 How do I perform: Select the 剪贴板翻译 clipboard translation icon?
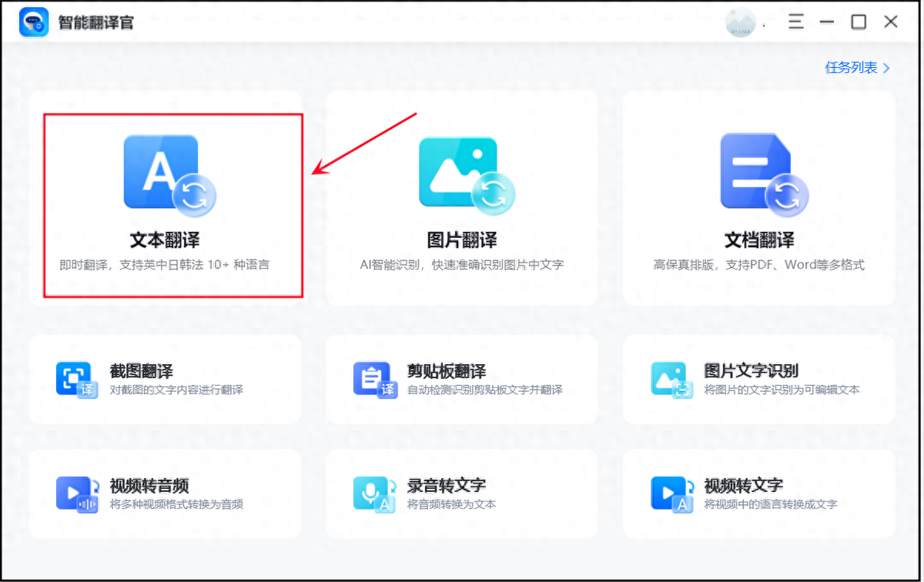(375, 380)
